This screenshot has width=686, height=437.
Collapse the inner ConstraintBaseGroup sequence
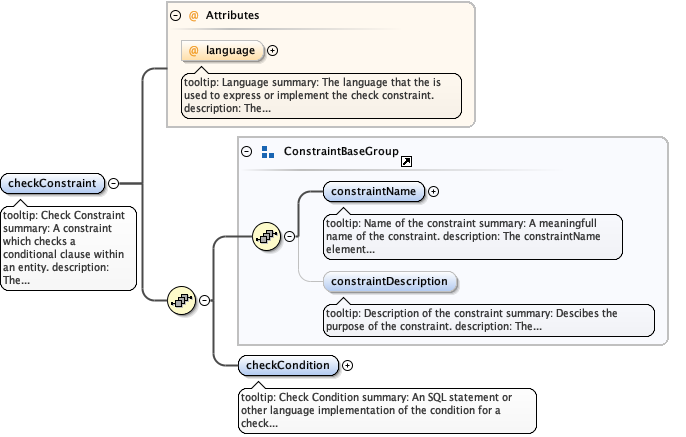point(290,236)
